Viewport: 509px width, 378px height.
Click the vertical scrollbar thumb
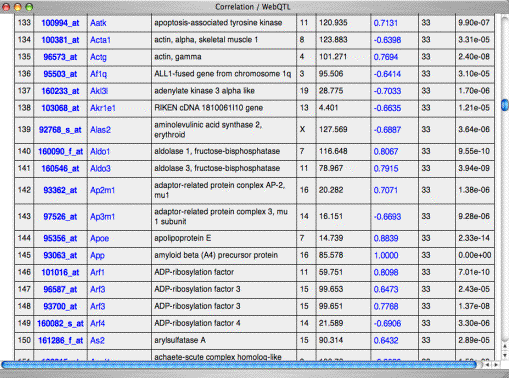coord(505,105)
